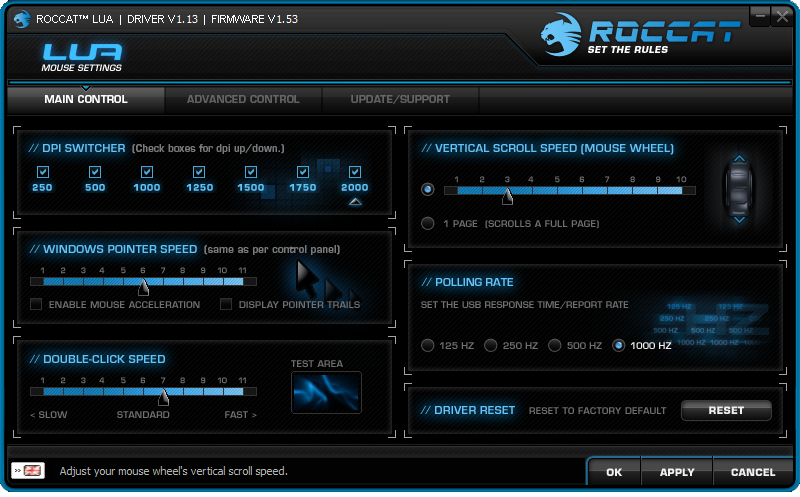Viewport: 800px width, 497px height.
Task: Minimize the ROCCAT LUA window
Action: [x=760, y=16]
